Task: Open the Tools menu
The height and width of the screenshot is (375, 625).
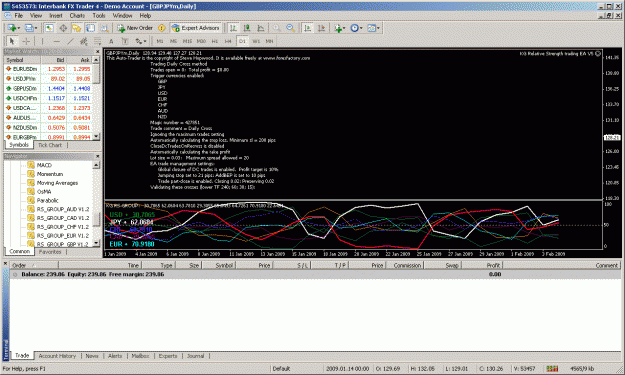Action: tap(99, 16)
